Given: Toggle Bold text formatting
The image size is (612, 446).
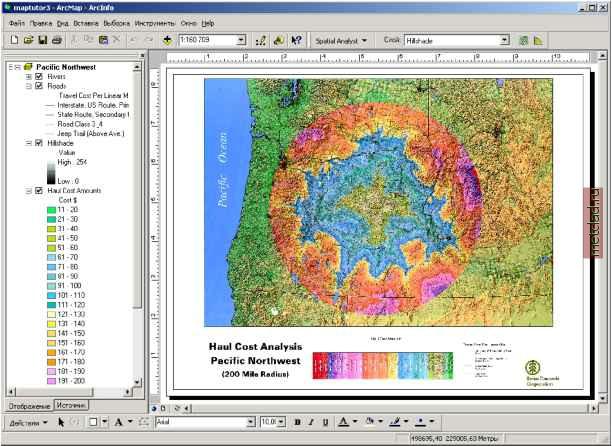Looking at the screenshot, I should 296,423.
